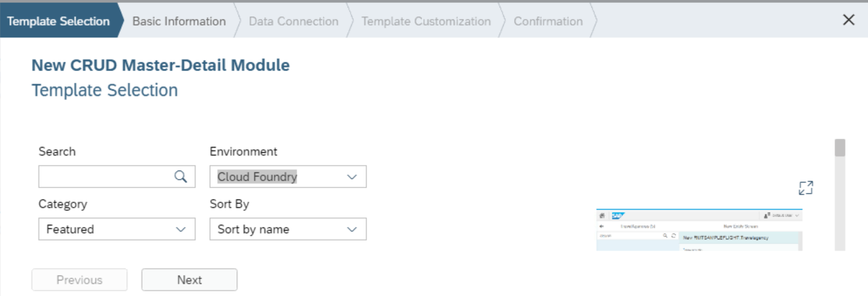Switch to the Confirmation step
The height and width of the screenshot is (296, 868).
pyautogui.click(x=548, y=21)
